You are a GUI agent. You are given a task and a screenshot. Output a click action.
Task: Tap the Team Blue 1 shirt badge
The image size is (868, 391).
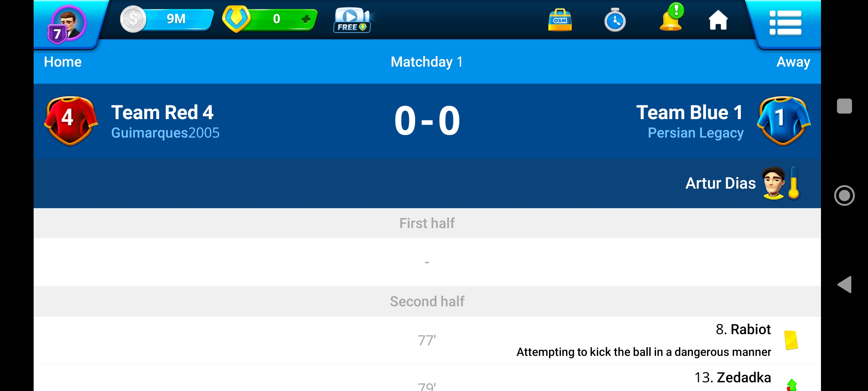click(784, 121)
